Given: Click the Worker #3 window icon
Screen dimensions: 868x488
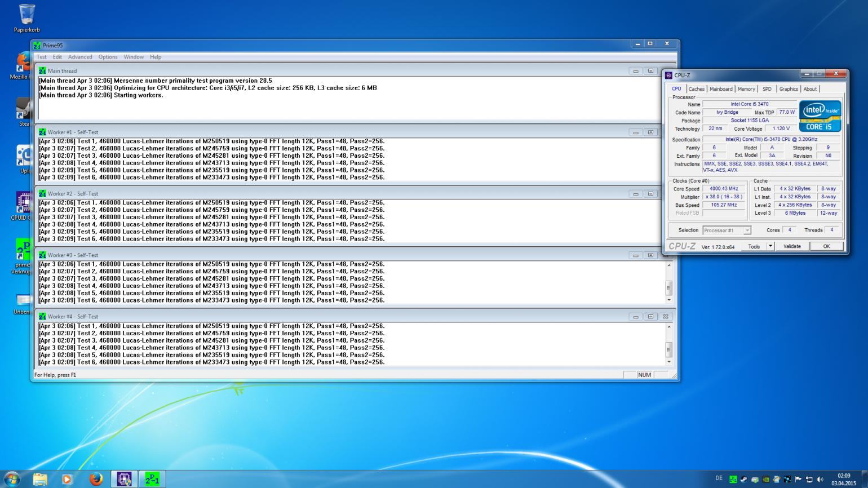Looking at the screenshot, I should click(x=42, y=255).
